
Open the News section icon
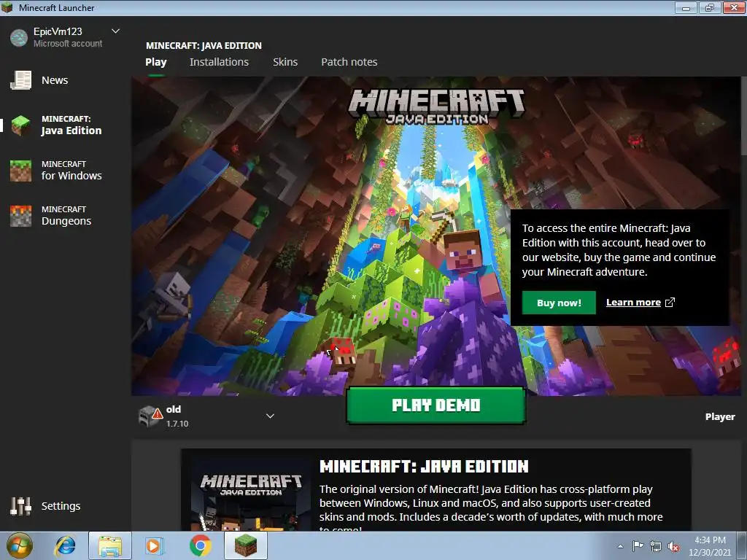coord(21,80)
